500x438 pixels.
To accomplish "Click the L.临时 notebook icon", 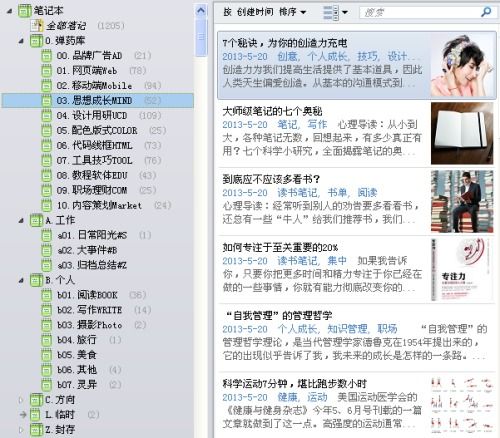I will pos(35,415).
